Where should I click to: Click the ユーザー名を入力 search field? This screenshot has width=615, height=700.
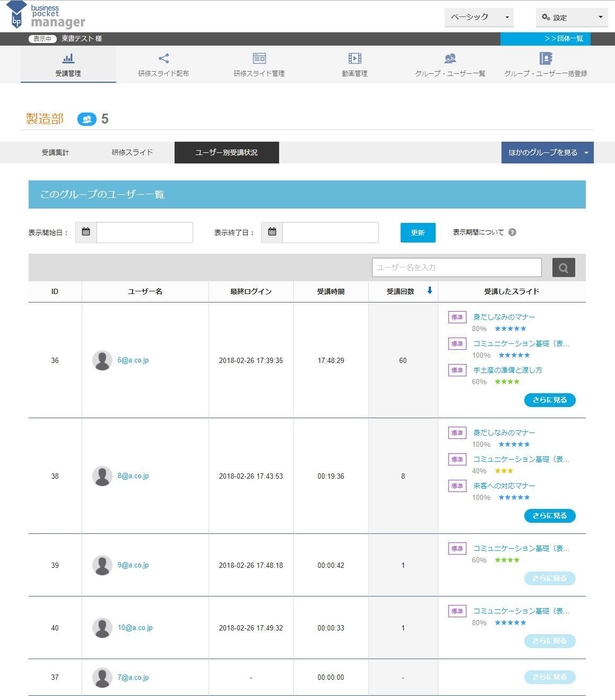pyautogui.click(x=457, y=267)
